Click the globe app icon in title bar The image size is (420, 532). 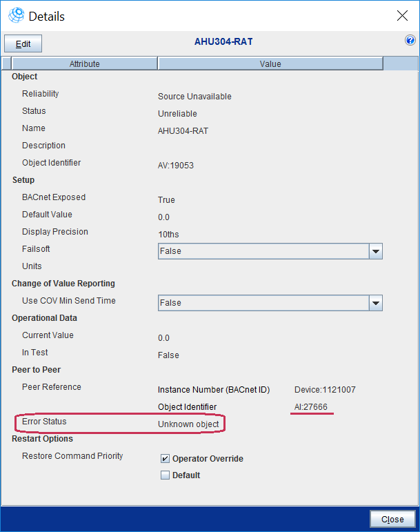[x=17, y=15]
